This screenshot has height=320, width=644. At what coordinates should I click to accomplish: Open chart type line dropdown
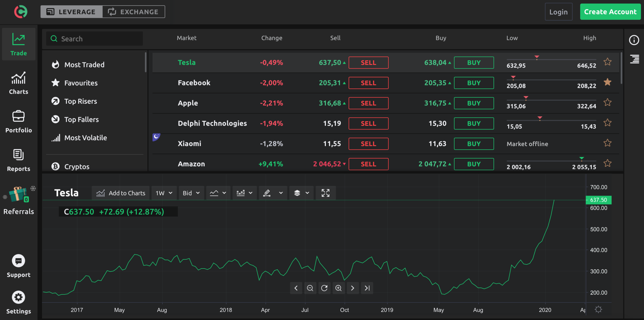coord(218,193)
